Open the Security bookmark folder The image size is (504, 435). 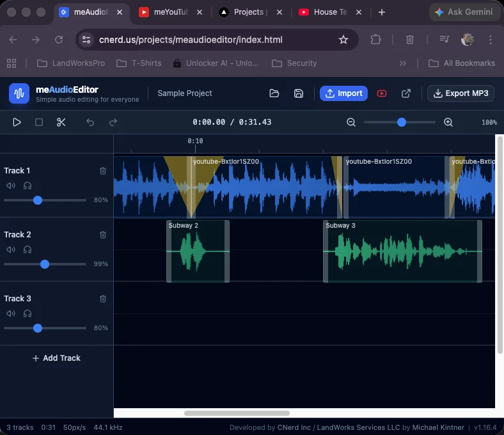tap(294, 63)
